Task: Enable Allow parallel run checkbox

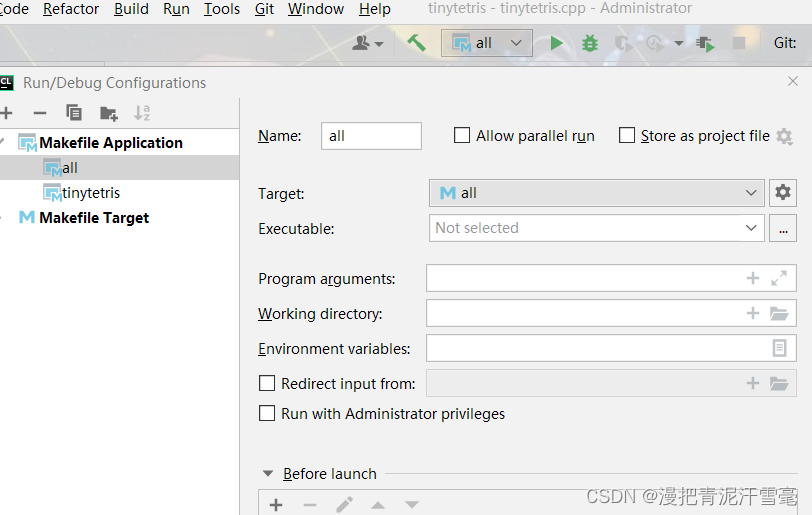Action: tap(461, 136)
